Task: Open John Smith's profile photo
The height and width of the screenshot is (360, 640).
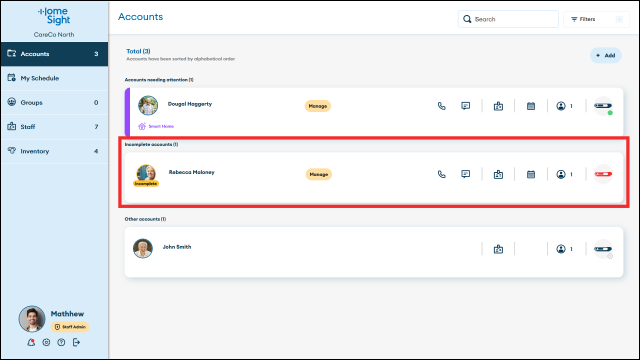Action: tap(143, 249)
